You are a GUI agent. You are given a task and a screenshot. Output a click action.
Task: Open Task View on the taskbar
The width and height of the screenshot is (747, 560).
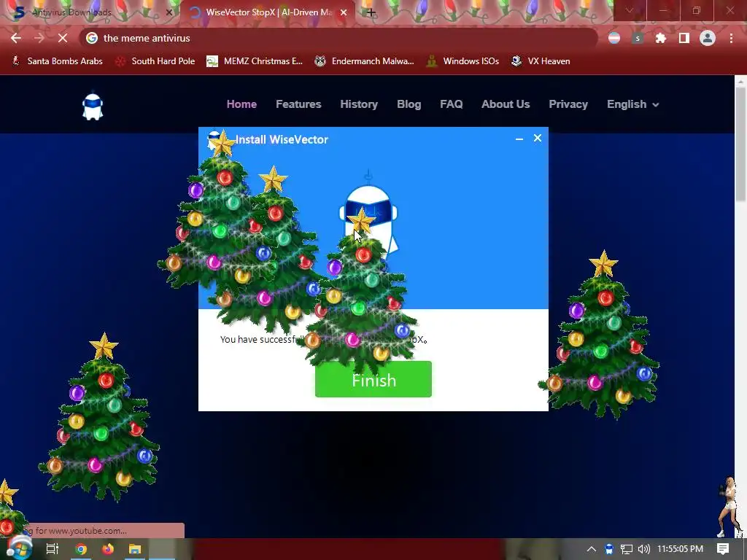(x=53, y=549)
